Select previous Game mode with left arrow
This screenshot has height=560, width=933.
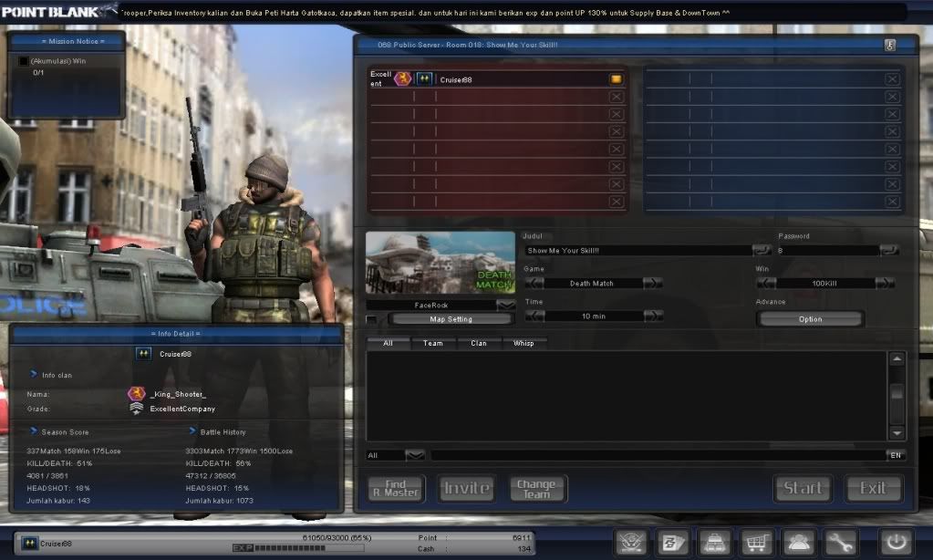(534, 284)
